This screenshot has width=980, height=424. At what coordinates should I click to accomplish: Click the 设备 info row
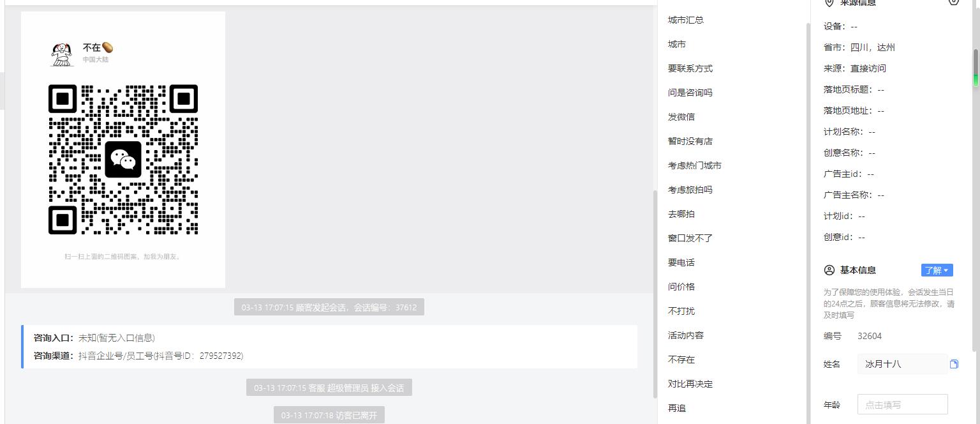click(x=841, y=26)
